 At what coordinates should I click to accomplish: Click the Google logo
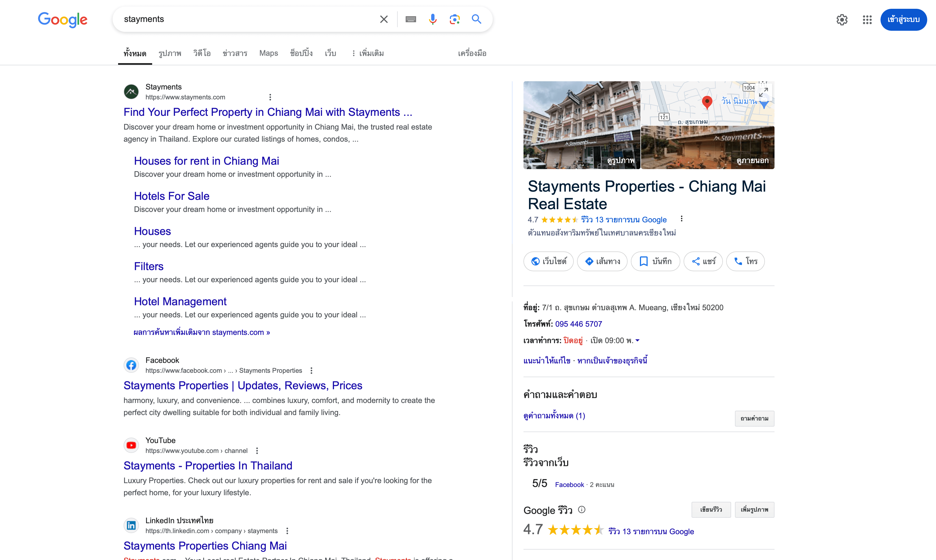click(63, 19)
